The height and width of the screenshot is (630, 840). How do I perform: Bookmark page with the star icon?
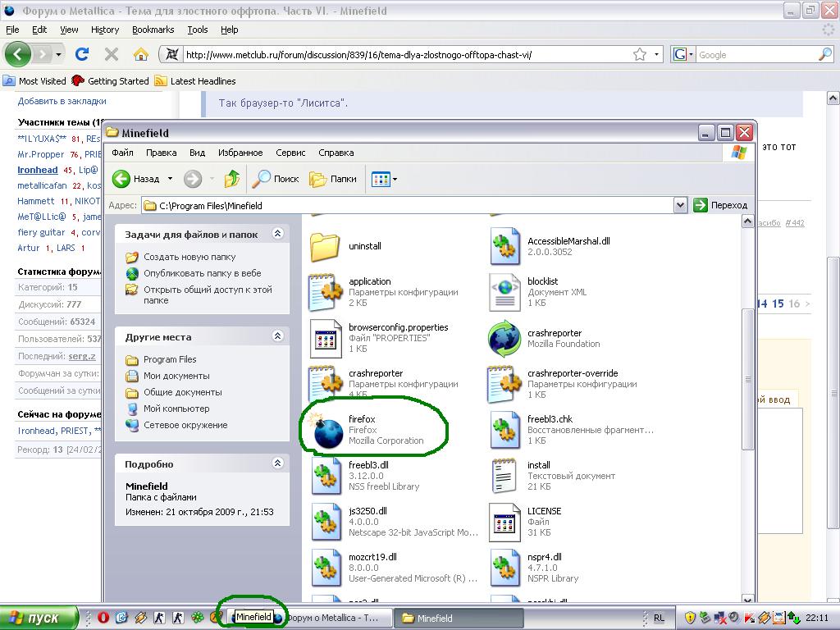click(640, 55)
